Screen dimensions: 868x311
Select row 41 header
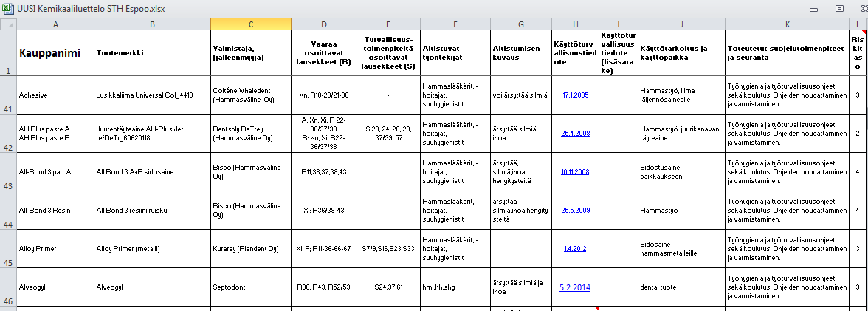[8, 95]
